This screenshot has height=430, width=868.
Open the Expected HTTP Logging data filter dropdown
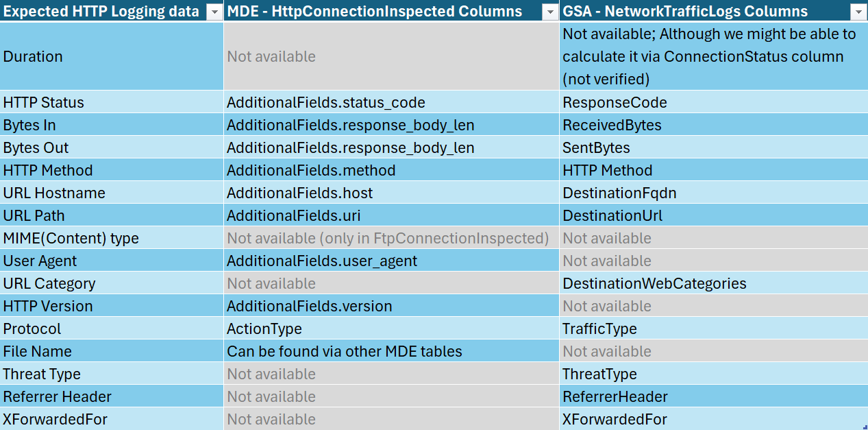point(214,12)
